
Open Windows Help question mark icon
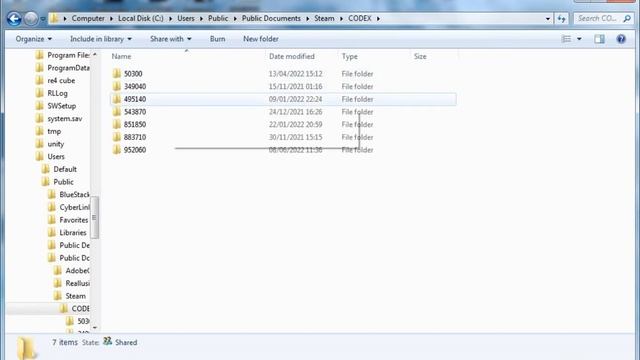621,39
